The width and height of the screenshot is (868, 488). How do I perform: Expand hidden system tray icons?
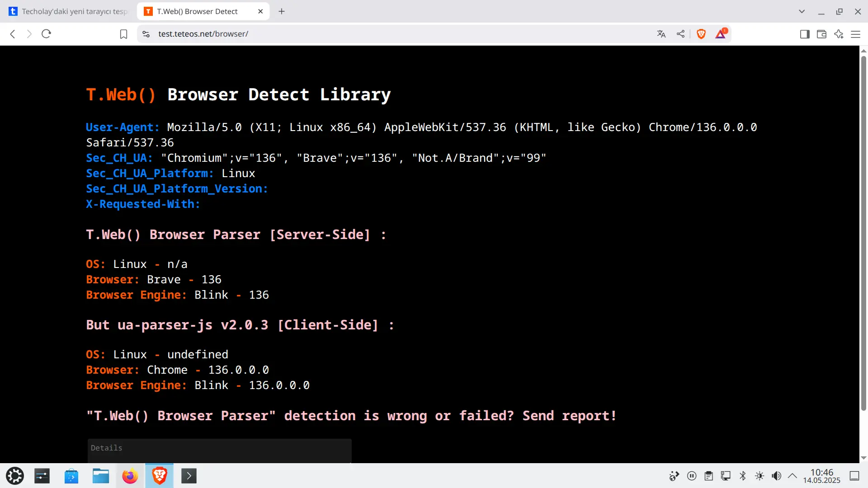[x=793, y=476]
